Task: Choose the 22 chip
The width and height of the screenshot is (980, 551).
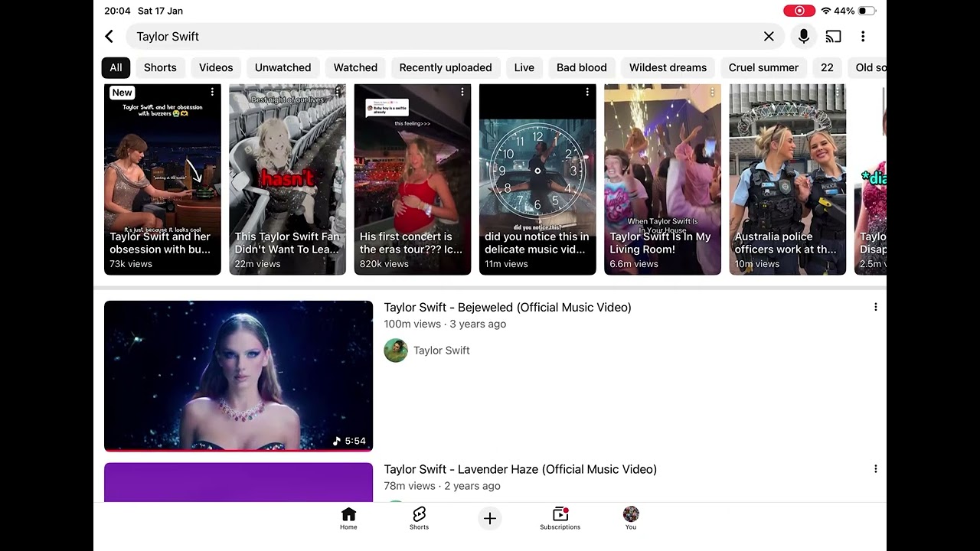Action: (827, 67)
